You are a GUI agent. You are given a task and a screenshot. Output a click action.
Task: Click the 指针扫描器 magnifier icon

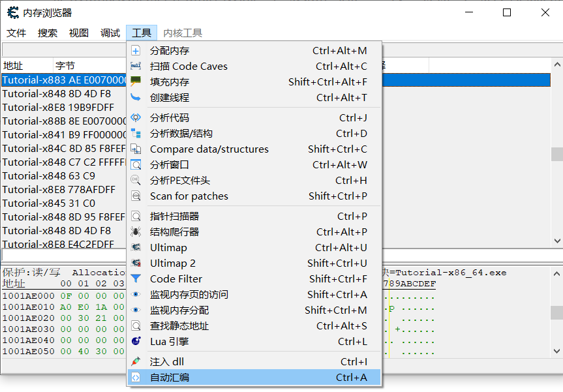[136, 217]
